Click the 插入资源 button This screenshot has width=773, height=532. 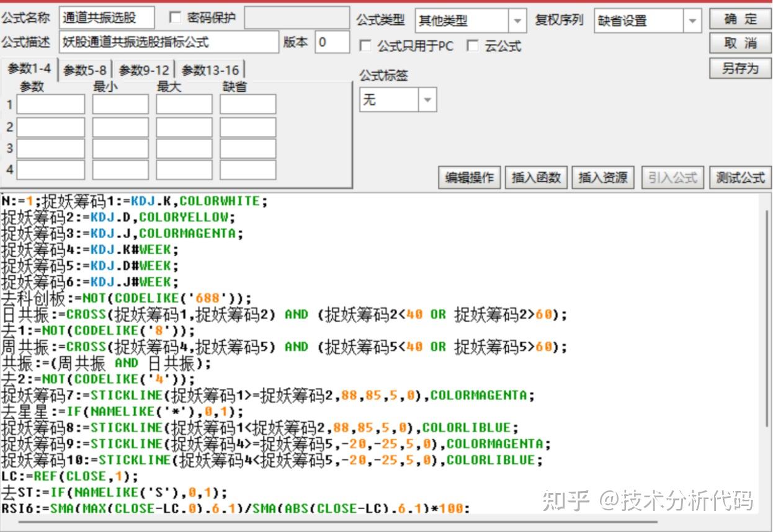coord(602,177)
